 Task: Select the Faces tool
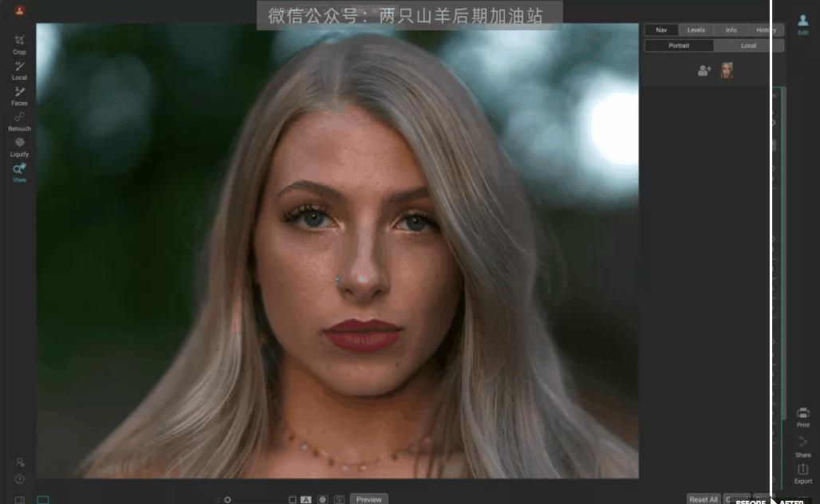[19, 96]
